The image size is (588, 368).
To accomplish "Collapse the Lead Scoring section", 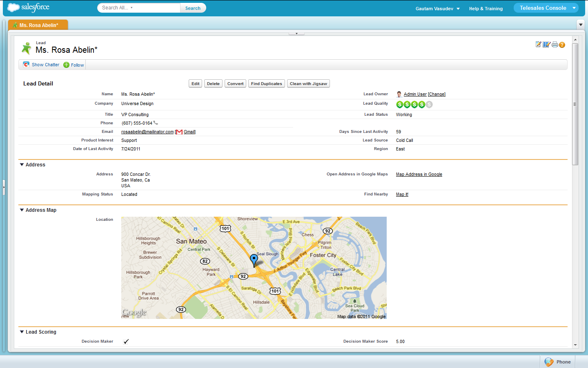I will tap(22, 332).
